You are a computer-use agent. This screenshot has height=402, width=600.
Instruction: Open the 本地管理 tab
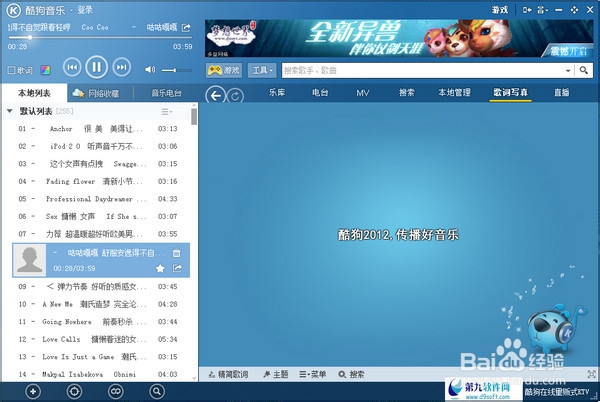(454, 93)
